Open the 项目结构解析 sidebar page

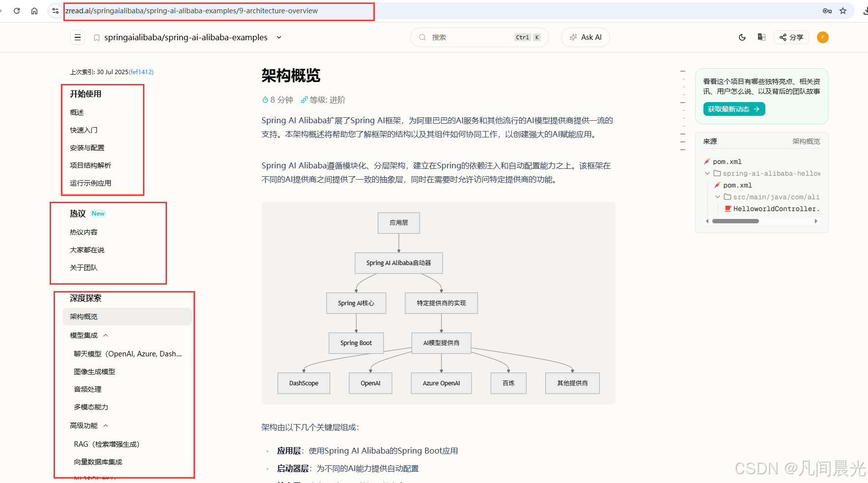[90, 165]
